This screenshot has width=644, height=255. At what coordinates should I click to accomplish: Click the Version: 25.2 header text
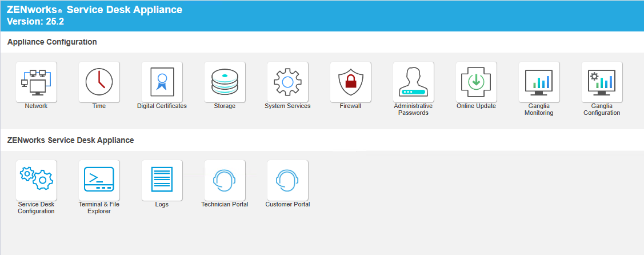tap(35, 22)
